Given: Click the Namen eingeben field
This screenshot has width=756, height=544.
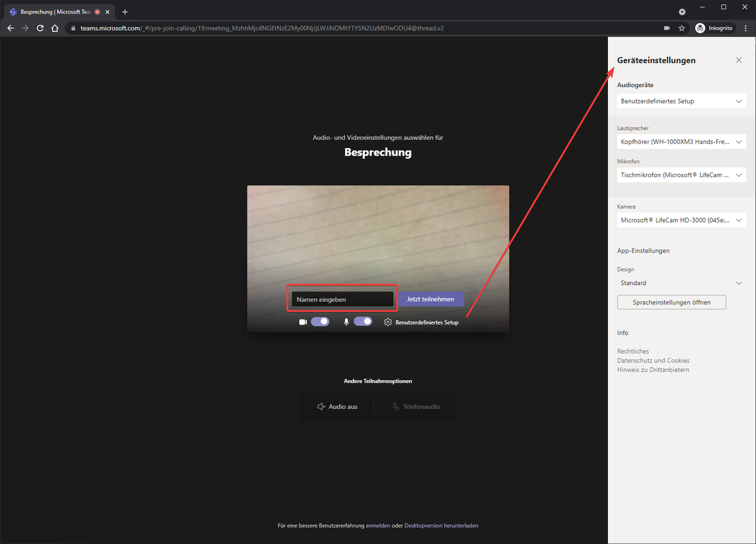Looking at the screenshot, I should (x=342, y=299).
